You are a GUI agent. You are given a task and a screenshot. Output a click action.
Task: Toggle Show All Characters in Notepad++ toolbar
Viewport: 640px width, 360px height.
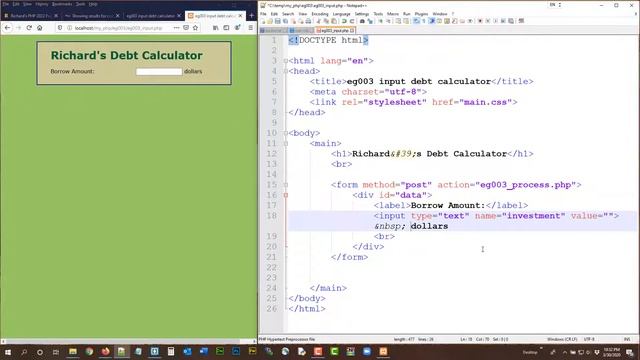coord(424,21)
